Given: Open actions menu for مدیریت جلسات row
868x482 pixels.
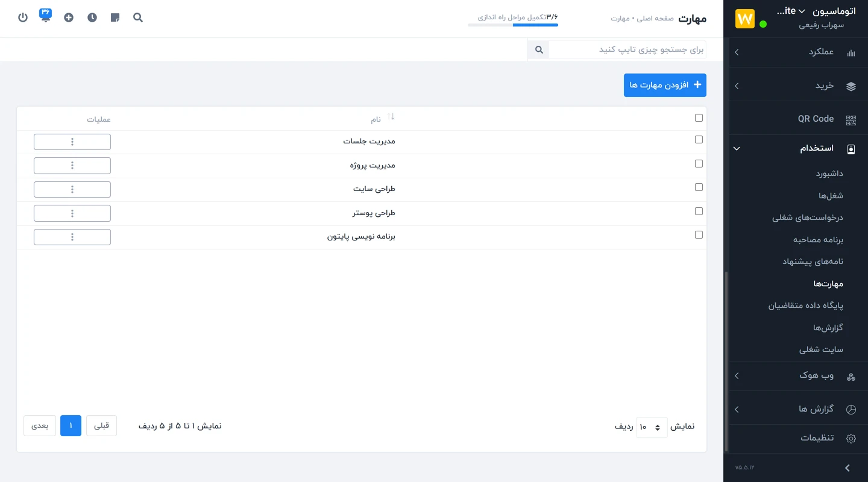Looking at the screenshot, I should pos(72,142).
